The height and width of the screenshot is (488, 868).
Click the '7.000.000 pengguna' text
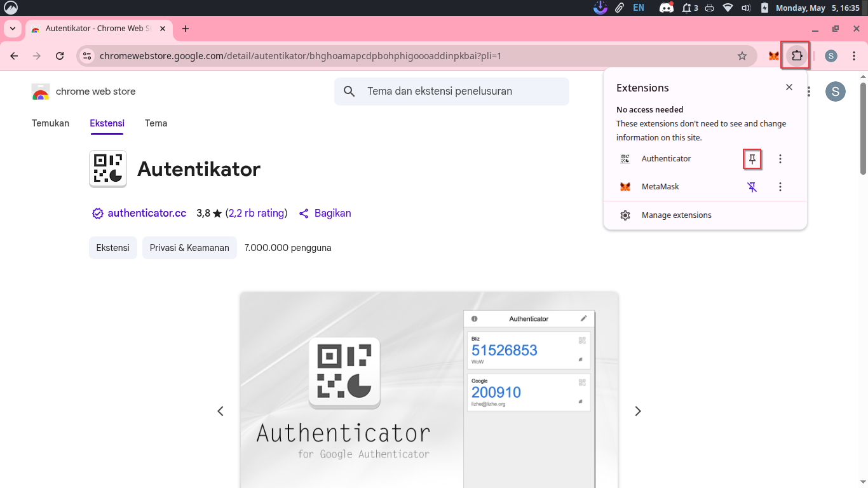pyautogui.click(x=288, y=248)
